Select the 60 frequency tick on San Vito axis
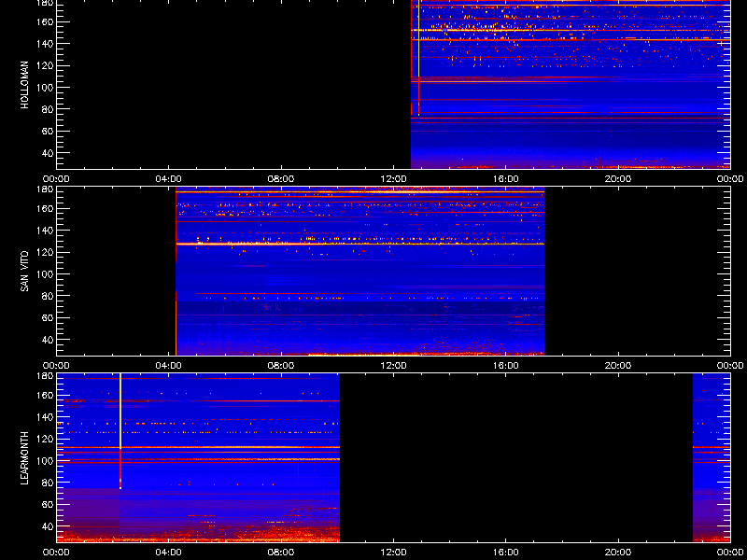Image resolution: width=747 pixels, height=560 pixels. pos(49,317)
